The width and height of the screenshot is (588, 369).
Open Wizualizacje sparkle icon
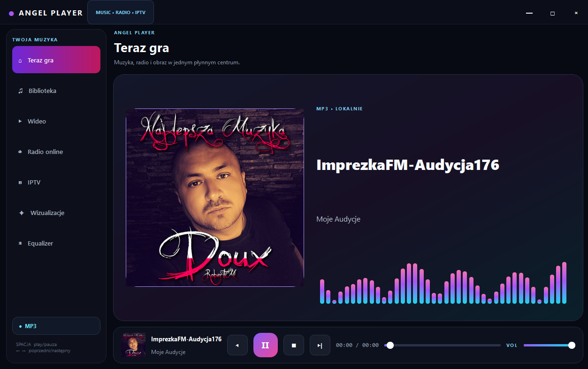(21, 213)
